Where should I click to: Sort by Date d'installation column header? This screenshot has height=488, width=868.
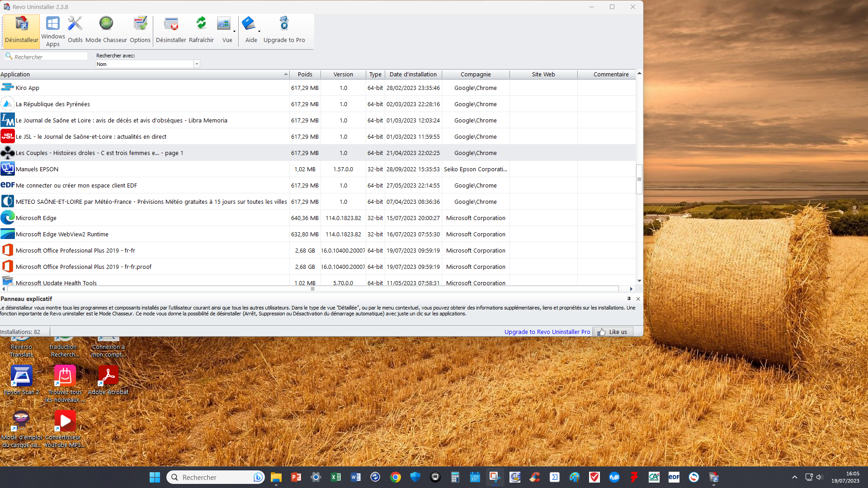click(413, 75)
